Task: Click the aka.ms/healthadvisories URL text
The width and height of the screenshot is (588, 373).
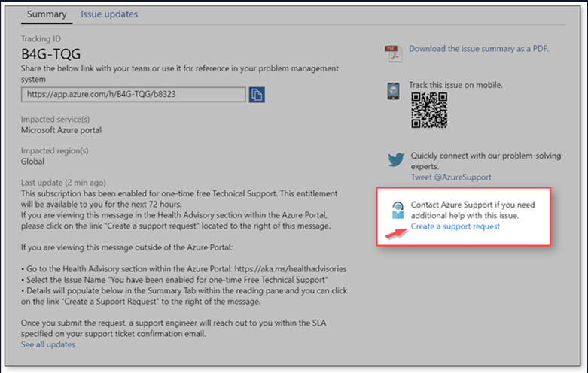Action: click(x=291, y=269)
